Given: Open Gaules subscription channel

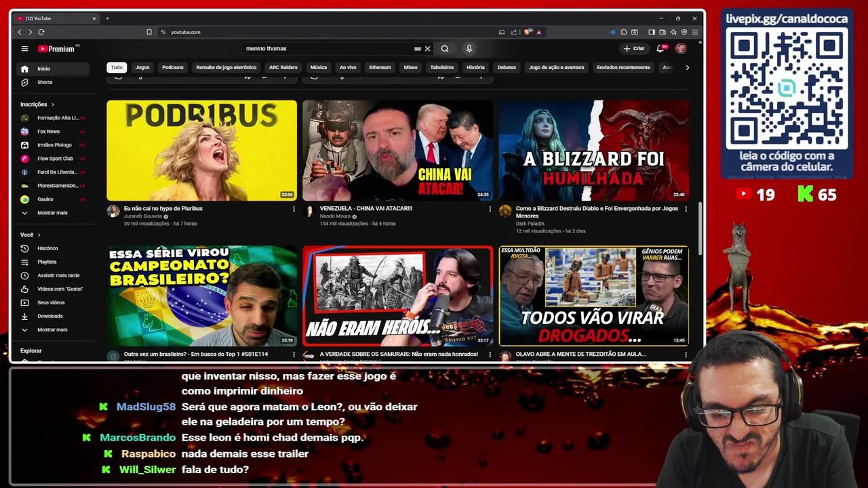Looking at the screenshot, I should [53, 199].
